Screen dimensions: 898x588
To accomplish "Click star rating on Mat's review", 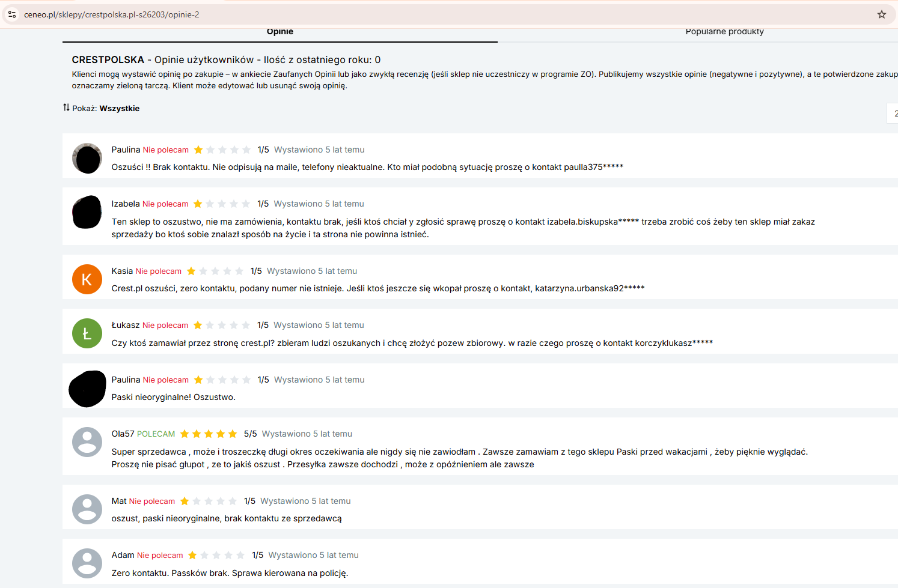I will pos(209,502).
